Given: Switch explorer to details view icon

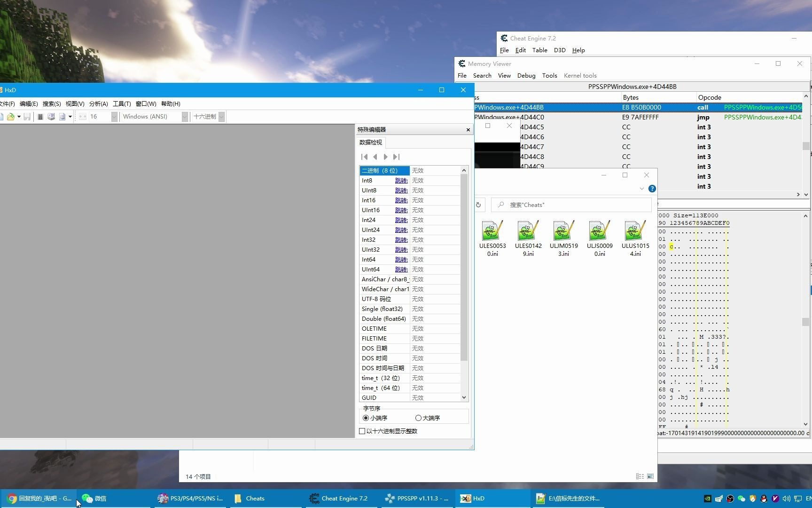Looking at the screenshot, I should coord(640,476).
